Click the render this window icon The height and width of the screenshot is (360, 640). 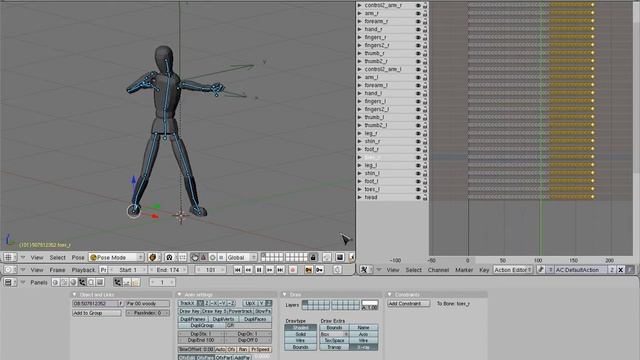pyautogui.click(x=340, y=257)
